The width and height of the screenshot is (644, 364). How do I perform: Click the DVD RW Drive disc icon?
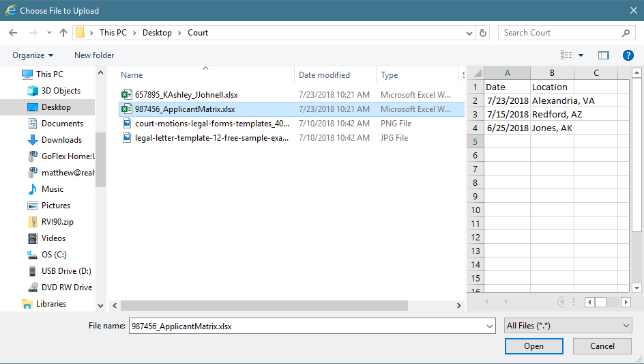pyautogui.click(x=33, y=287)
